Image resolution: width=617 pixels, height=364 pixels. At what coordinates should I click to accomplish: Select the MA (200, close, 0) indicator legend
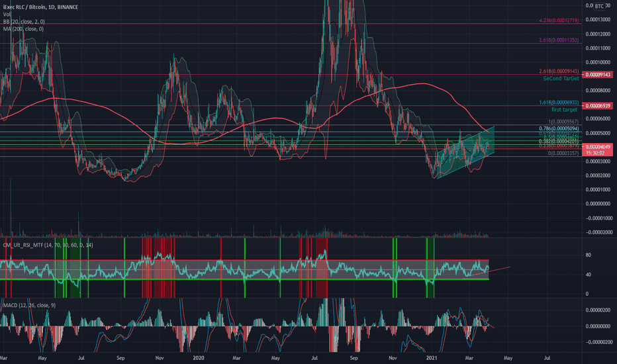[23, 28]
